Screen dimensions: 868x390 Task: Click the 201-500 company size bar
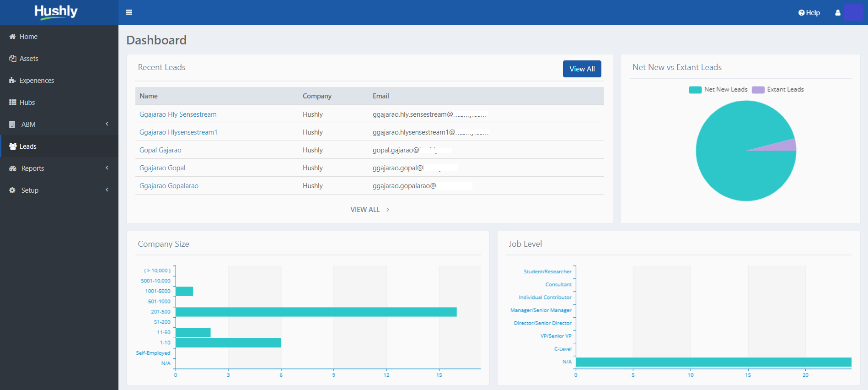point(316,312)
